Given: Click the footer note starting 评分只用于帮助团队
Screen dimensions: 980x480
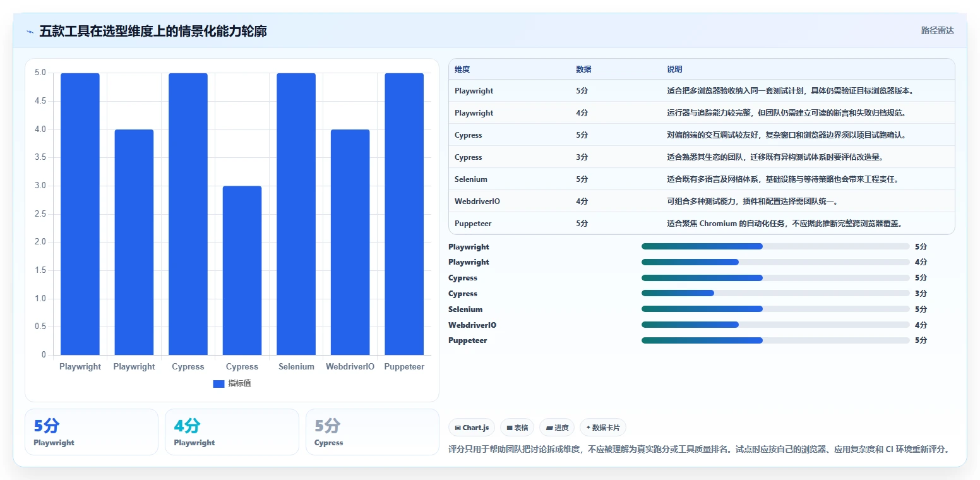Looking at the screenshot, I should [699, 449].
